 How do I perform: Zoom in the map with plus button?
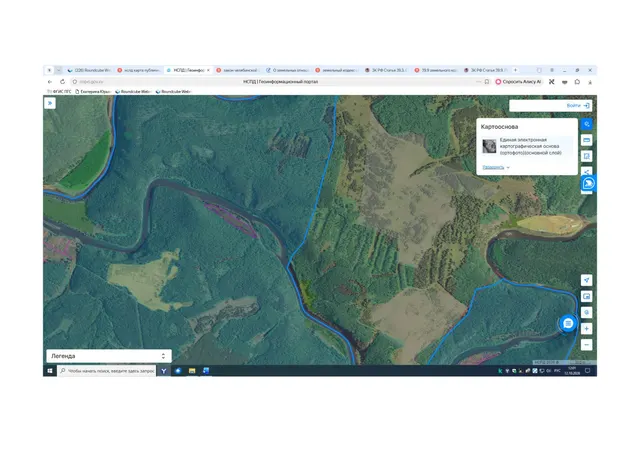(x=587, y=329)
